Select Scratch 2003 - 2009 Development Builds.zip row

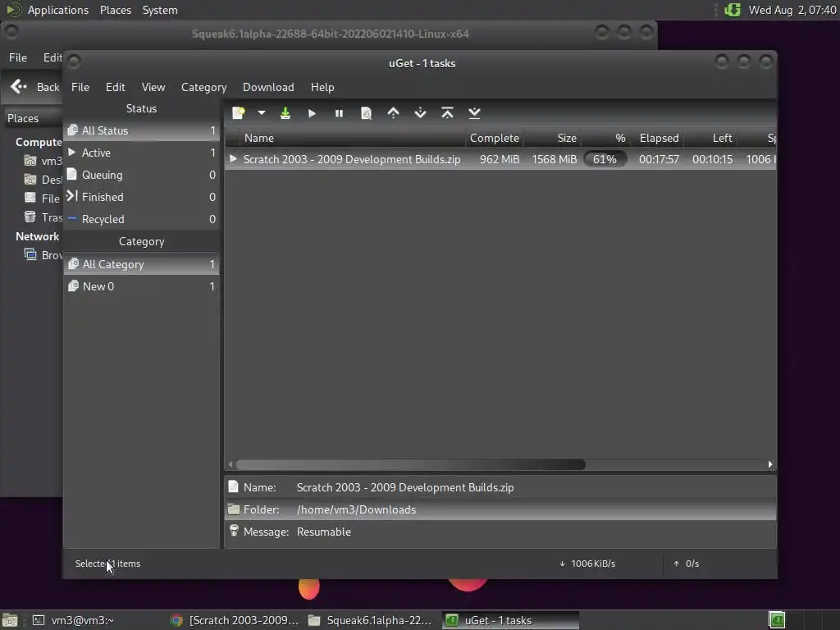pyautogui.click(x=501, y=160)
